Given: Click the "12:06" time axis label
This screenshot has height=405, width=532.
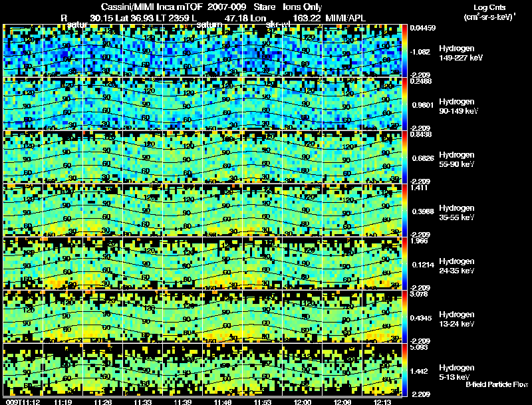Looking at the screenshot, I should (342, 402).
